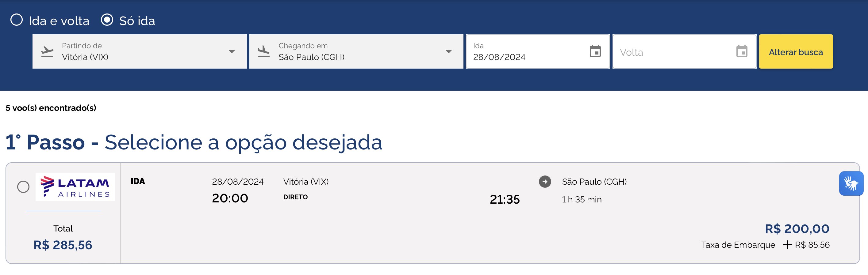
Task: Click the departure airplane icon
Action: (47, 52)
